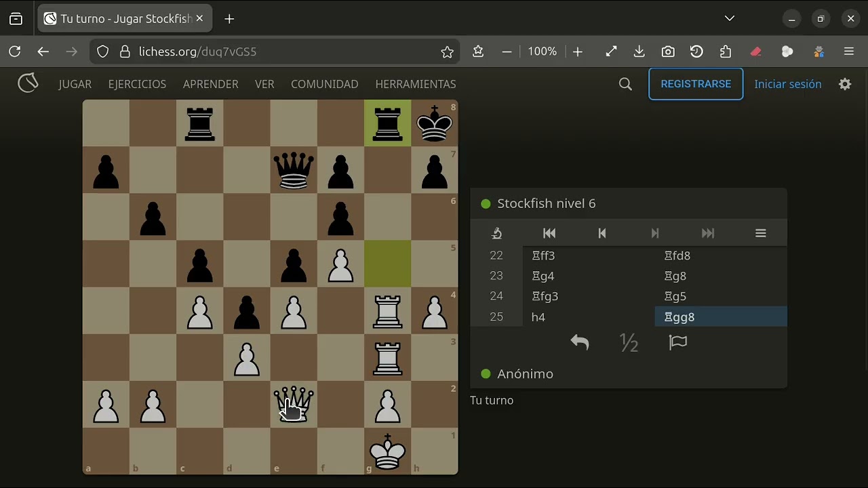Open the JUGAR menu

[x=75, y=84]
